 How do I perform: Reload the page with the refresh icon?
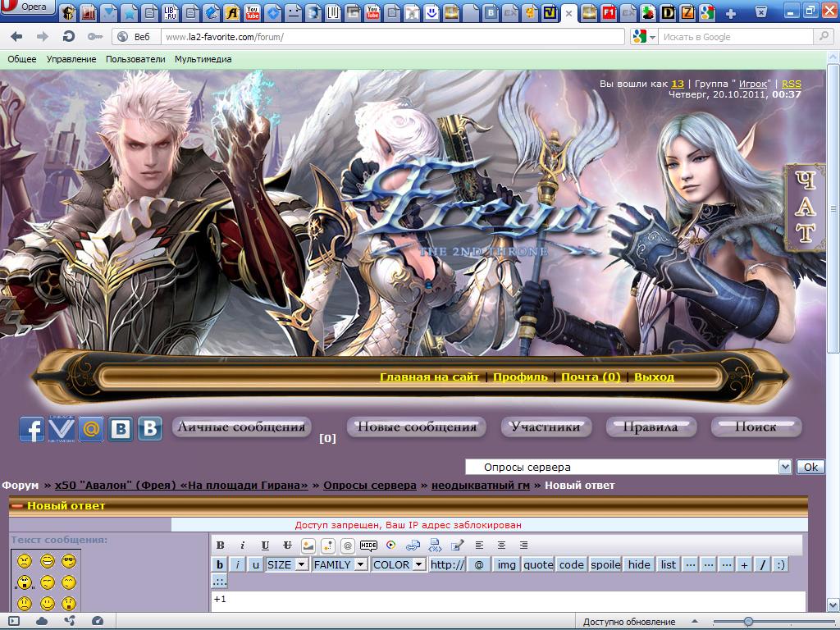68,36
